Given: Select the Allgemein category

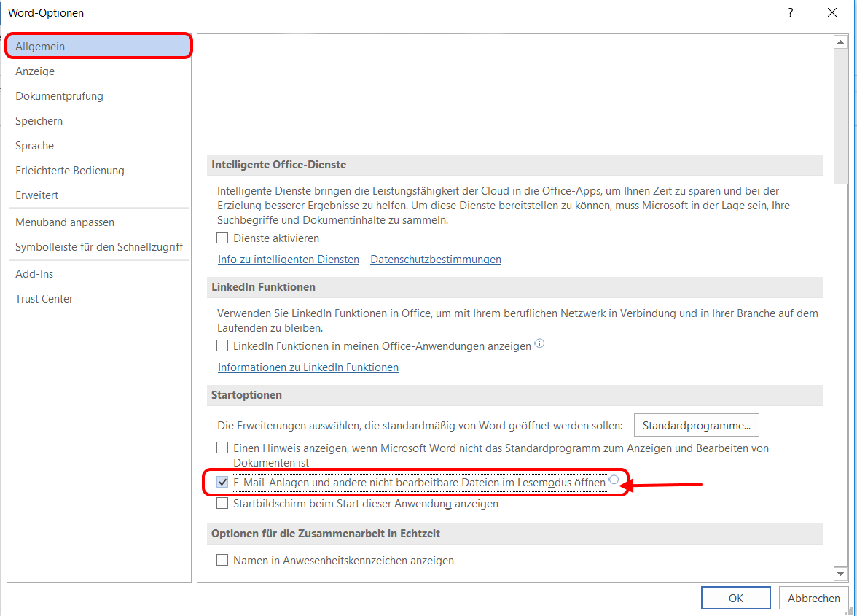Looking at the screenshot, I should coord(99,47).
